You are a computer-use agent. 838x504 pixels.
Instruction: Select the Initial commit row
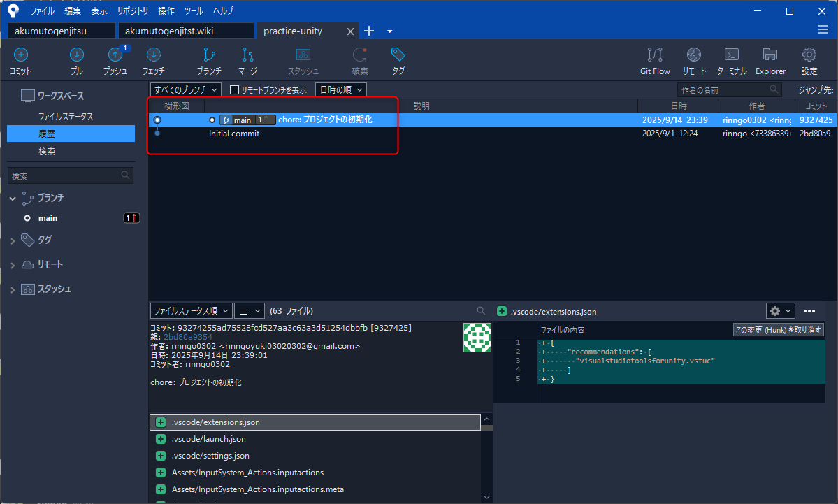click(x=492, y=134)
